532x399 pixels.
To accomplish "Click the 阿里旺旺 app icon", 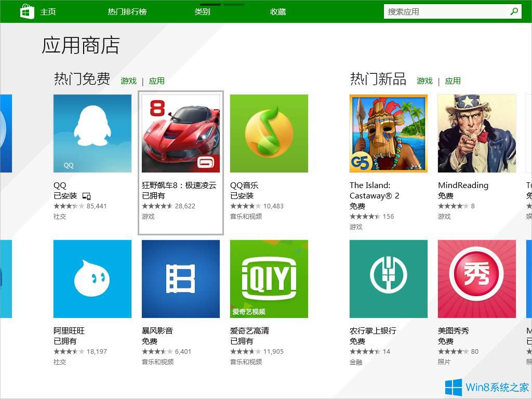I will pyautogui.click(x=92, y=278).
